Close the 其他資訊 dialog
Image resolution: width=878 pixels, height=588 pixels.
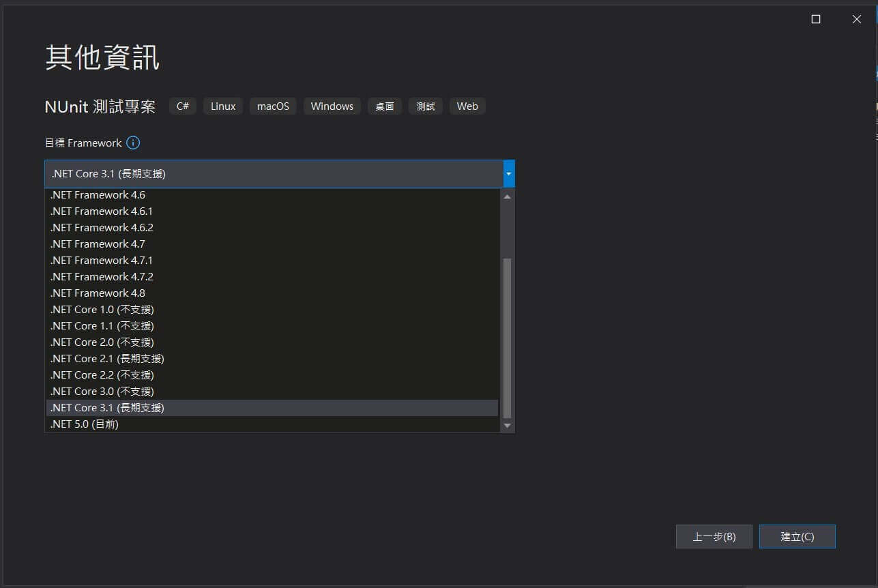[857, 19]
